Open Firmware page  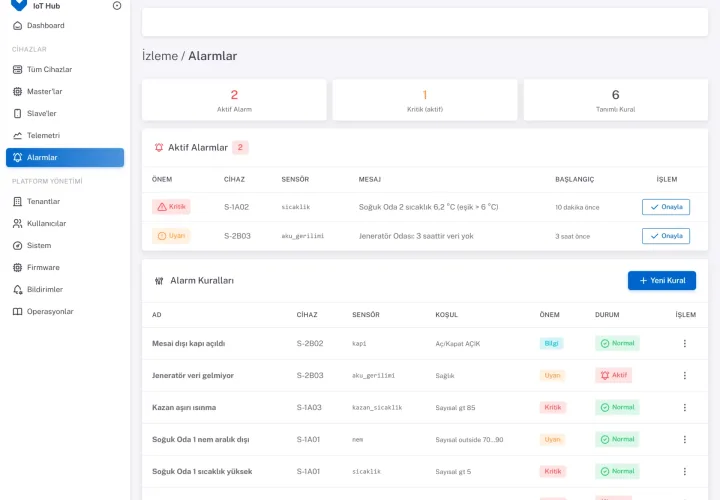65,268
